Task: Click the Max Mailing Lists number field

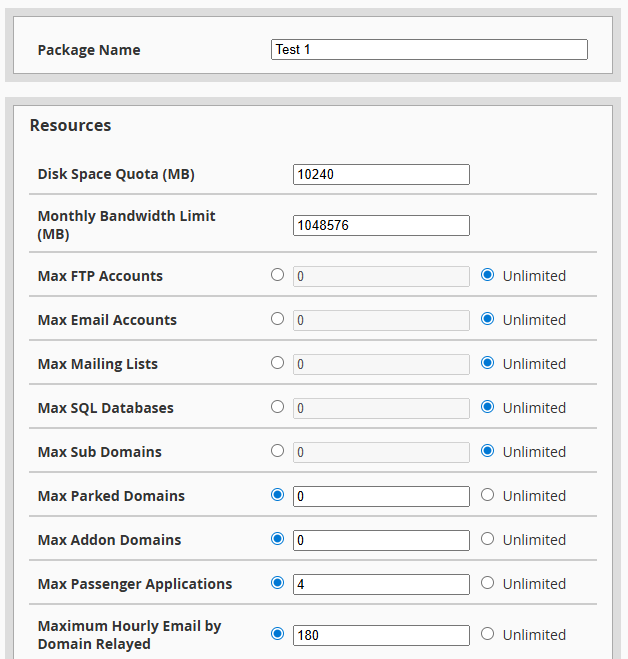Action: tap(381, 364)
